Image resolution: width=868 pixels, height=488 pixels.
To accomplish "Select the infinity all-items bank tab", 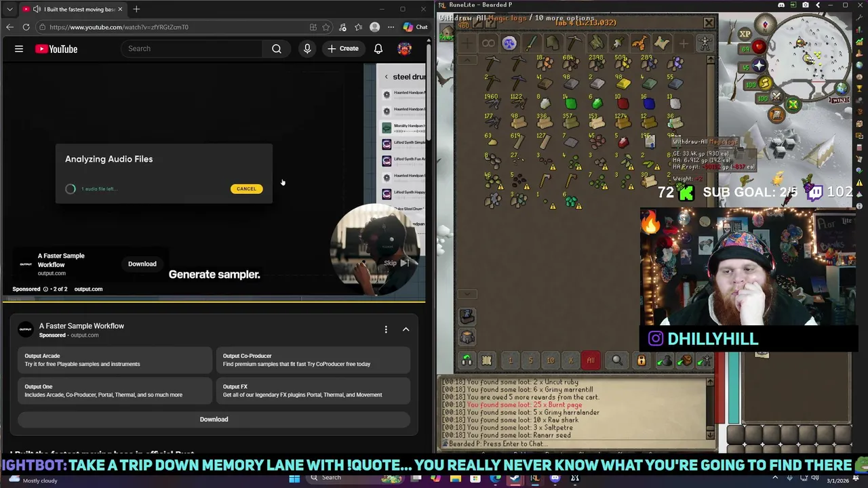I will pyautogui.click(x=488, y=43).
